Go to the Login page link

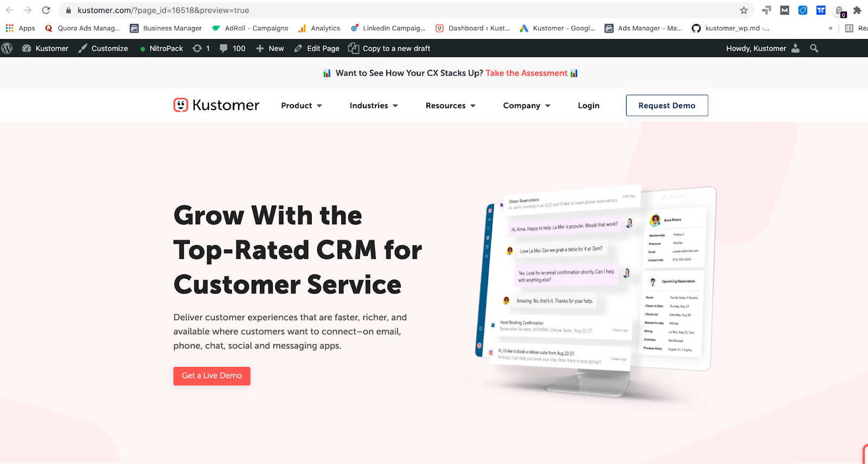(589, 105)
